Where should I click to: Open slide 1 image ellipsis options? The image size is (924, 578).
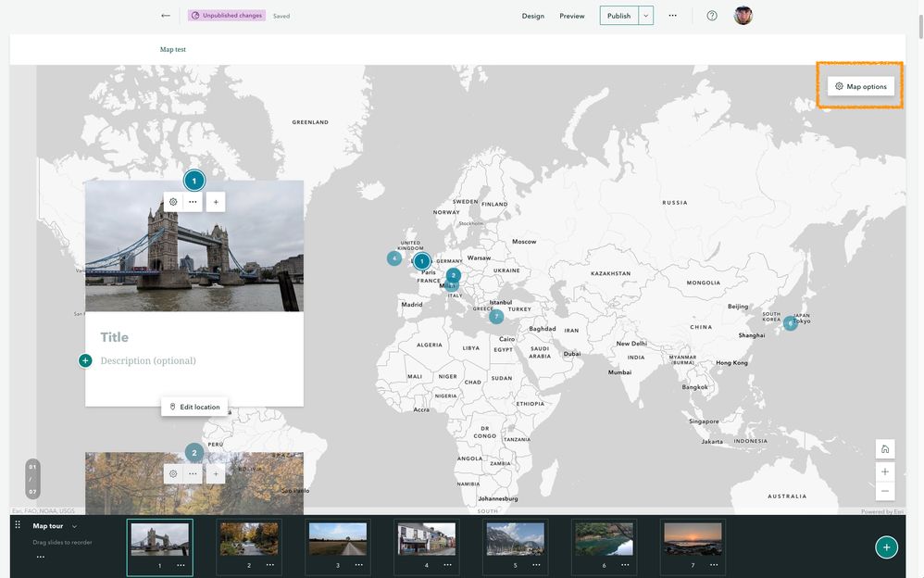click(193, 202)
